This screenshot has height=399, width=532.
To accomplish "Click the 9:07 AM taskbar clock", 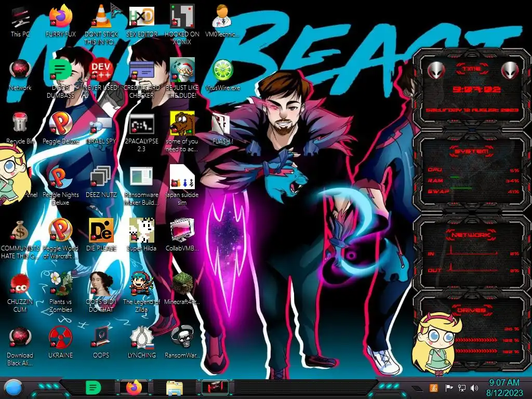I will [x=504, y=388].
